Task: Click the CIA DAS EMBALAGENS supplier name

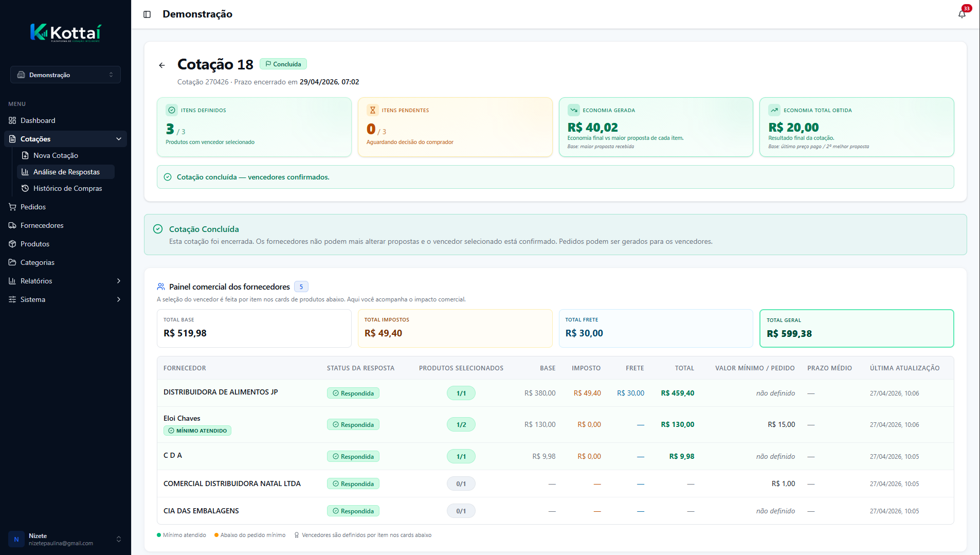Action: [x=201, y=511]
